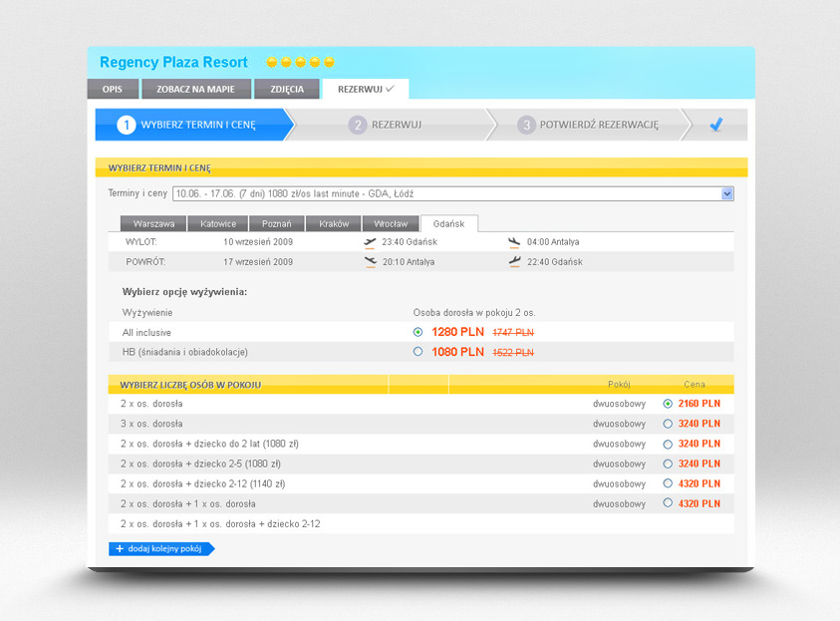Select radio for dziecko 2-12 (1140 zł) row

[668, 483]
